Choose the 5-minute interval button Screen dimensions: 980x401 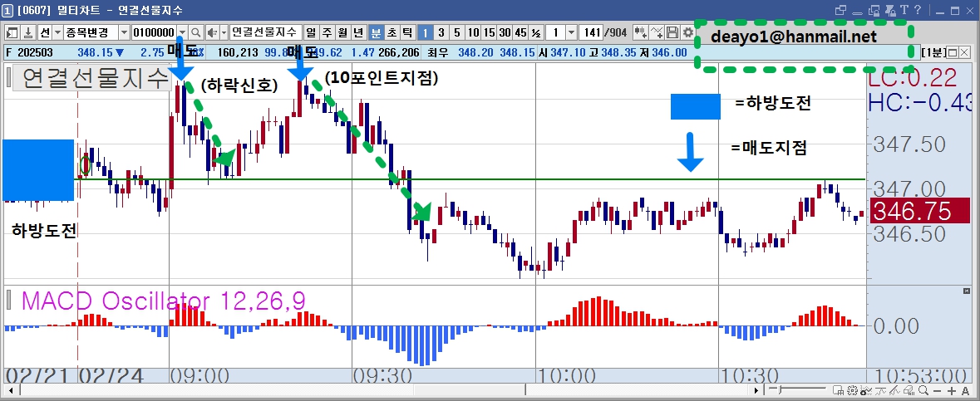(457, 32)
